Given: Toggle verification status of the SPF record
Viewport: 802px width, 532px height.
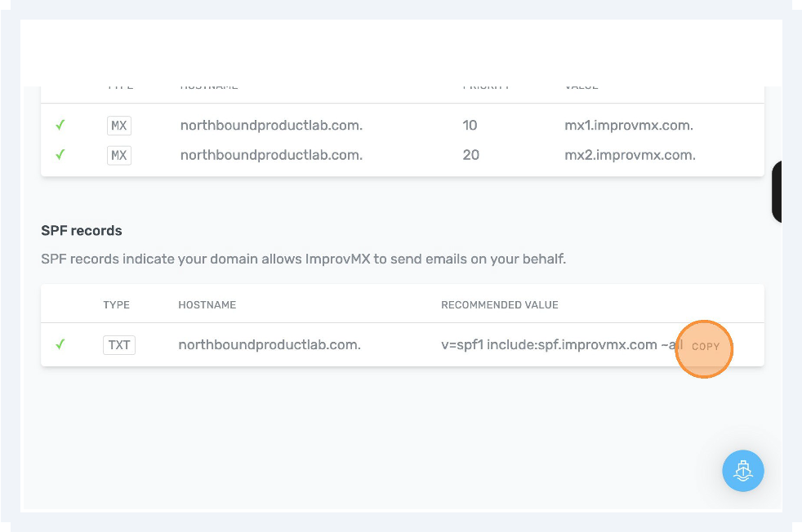Looking at the screenshot, I should coord(60,344).
